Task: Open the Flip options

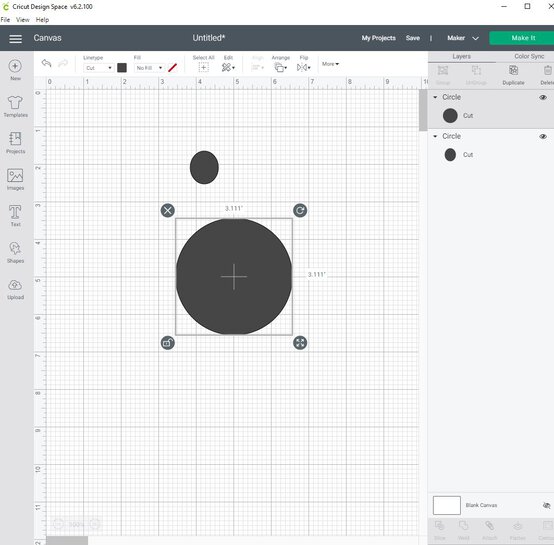Action: click(303, 67)
